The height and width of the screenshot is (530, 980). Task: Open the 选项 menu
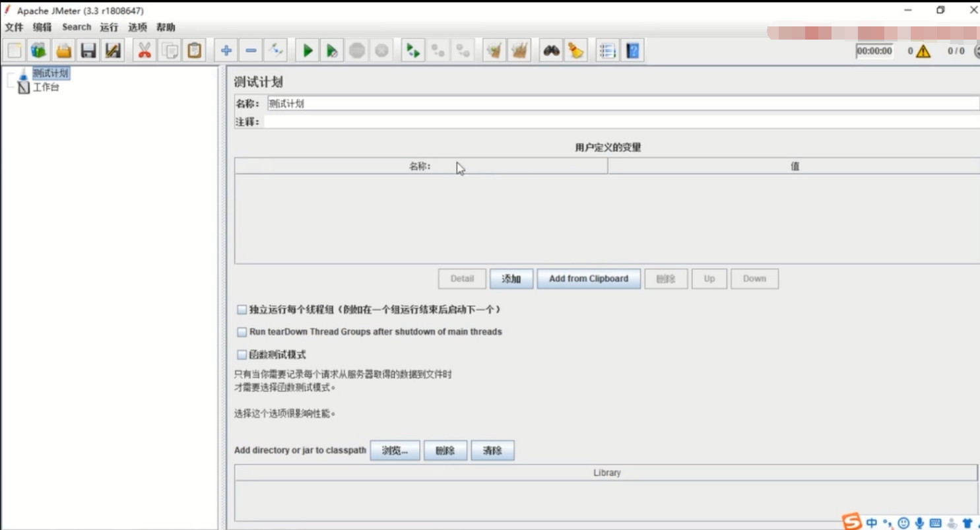(x=137, y=27)
